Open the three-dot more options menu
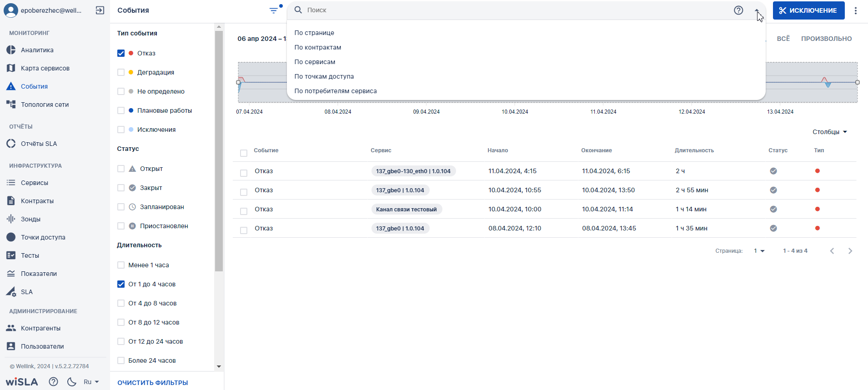This screenshot has height=390, width=868. coord(856,10)
